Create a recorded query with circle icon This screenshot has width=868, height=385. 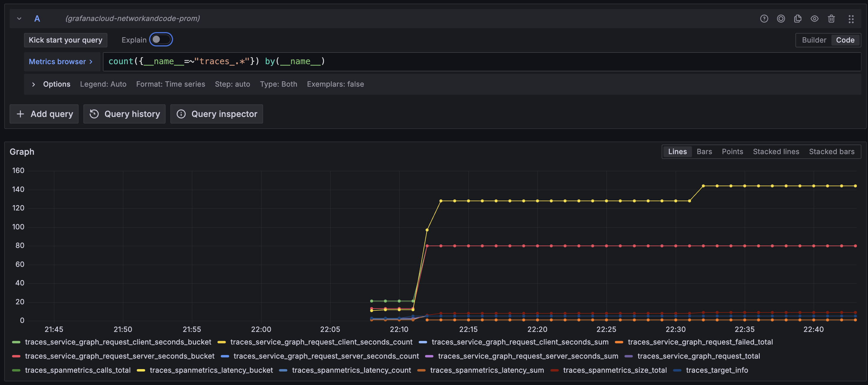[x=781, y=19]
